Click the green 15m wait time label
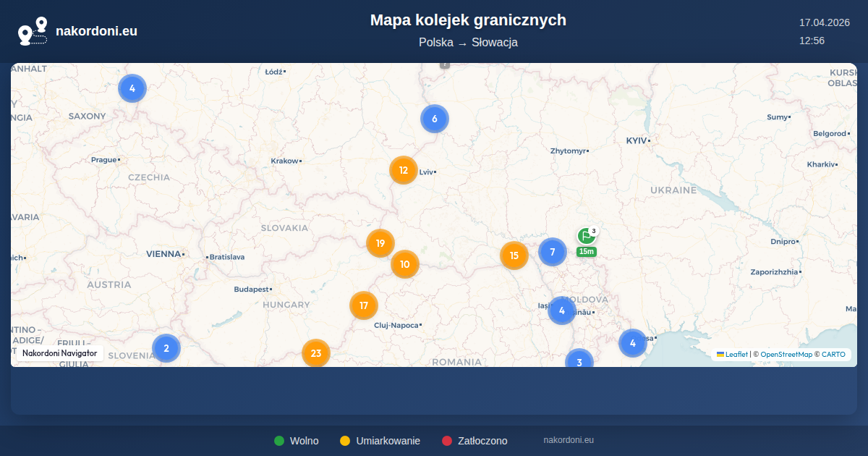 click(586, 252)
